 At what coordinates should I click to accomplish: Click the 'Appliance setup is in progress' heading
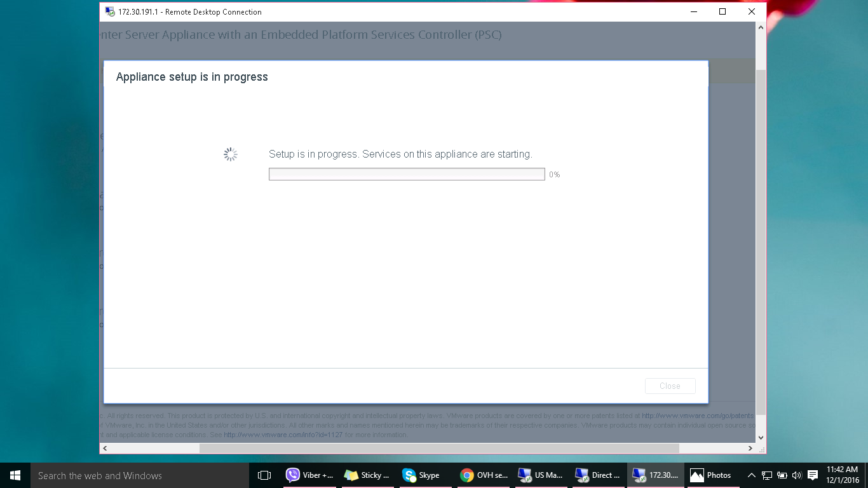tap(192, 77)
